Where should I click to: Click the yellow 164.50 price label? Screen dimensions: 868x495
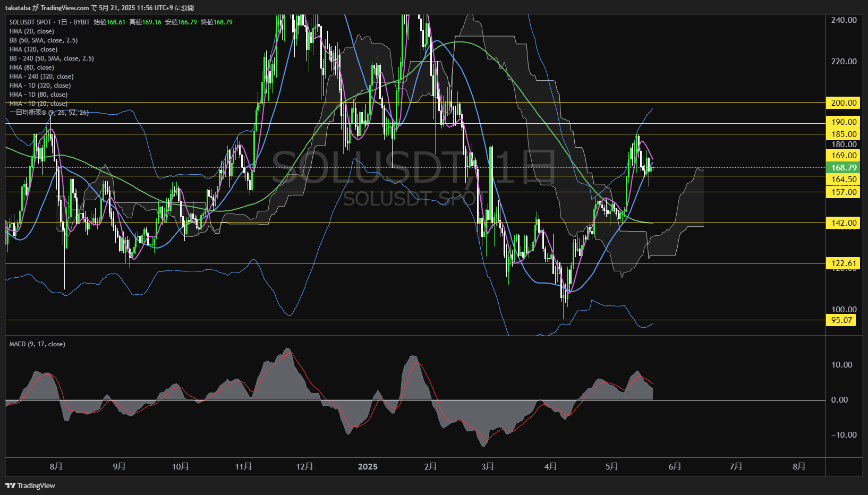click(844, 180)
